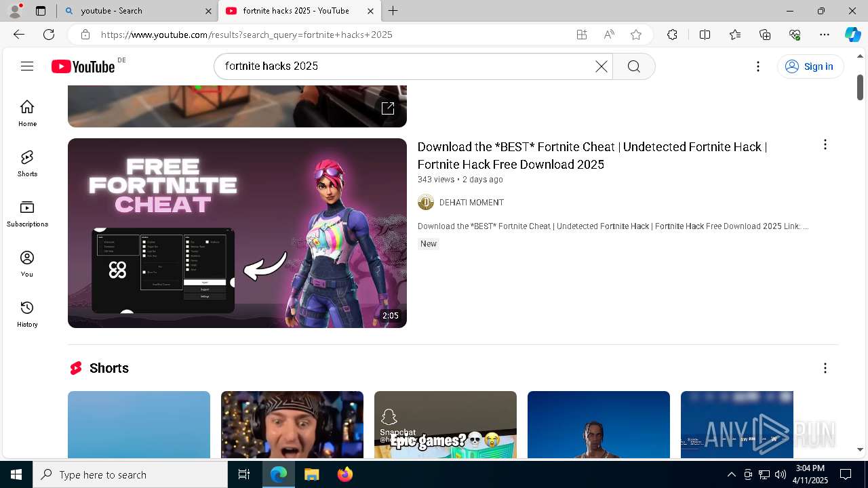Image resolution: width=868 pixels, height=488 pixels.
Task: Click the scrollbar down arrow
Action: click(x=860, y=449)
